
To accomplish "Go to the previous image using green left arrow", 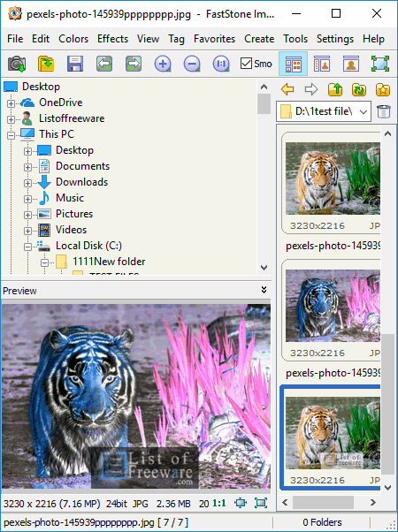I will [x=104, y=64].
